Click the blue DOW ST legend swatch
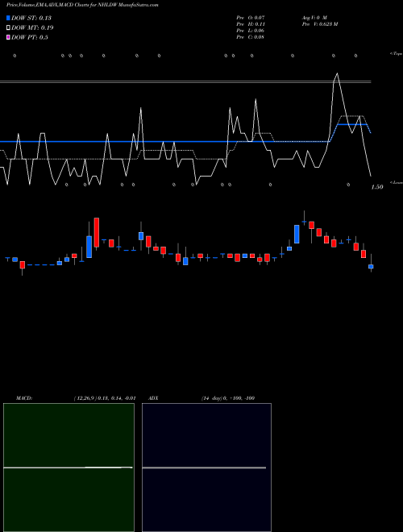This screenshot has height=532, width=403. click(8, 18)
